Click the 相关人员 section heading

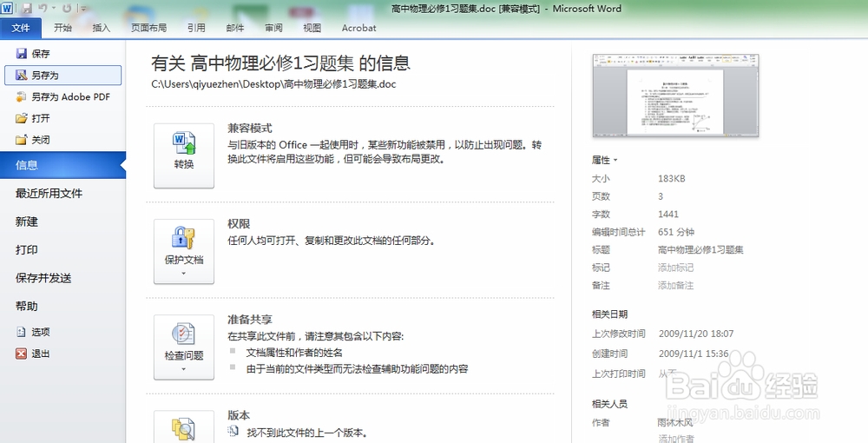pos(609,404)
